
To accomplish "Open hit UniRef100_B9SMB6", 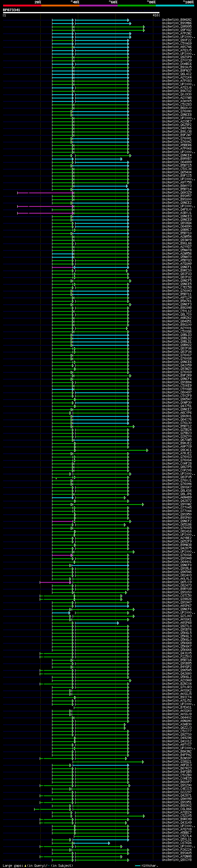I will click(x=177, y=23).
